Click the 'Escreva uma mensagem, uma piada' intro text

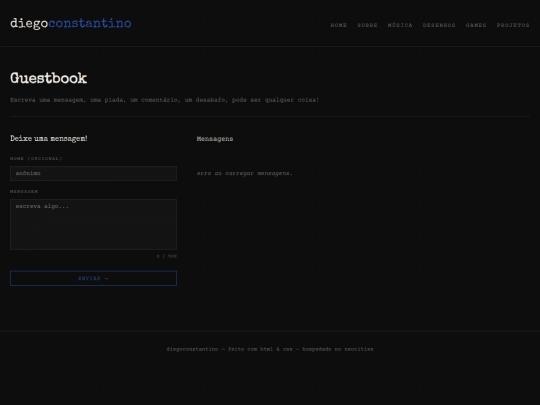click(165, 100)
